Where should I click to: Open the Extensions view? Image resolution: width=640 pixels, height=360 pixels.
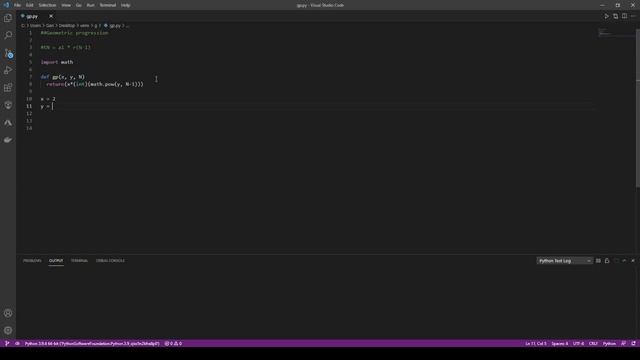point(8,88)
